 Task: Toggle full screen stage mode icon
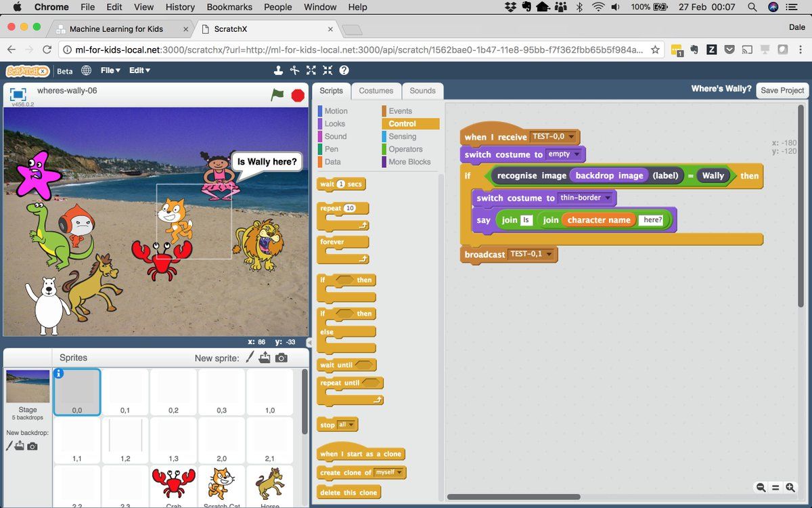coord(18,94)
